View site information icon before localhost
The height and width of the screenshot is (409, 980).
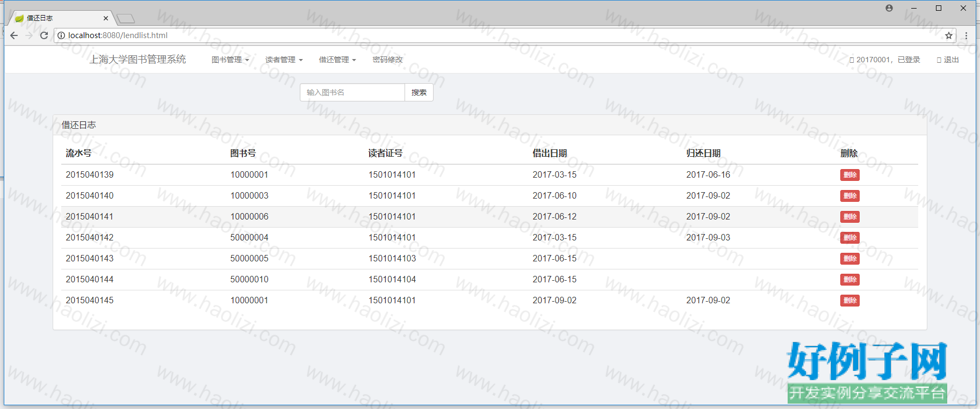pos(61,35)
